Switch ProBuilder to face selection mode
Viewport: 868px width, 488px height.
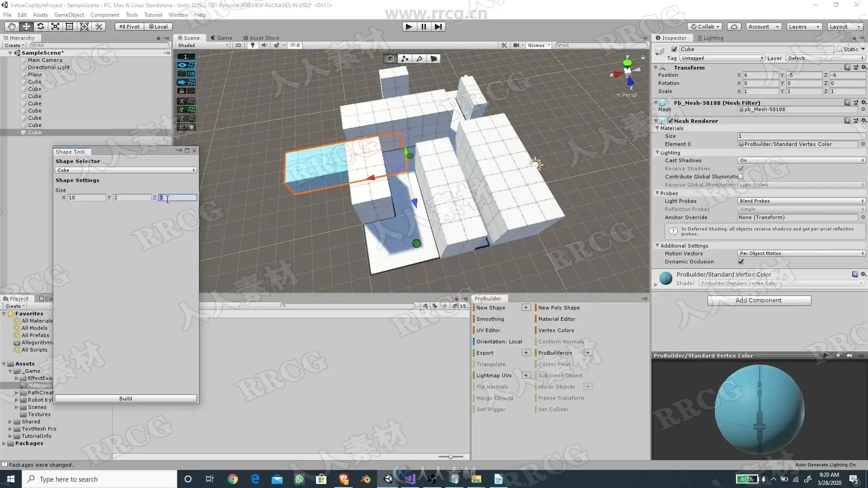coord(434,59)
